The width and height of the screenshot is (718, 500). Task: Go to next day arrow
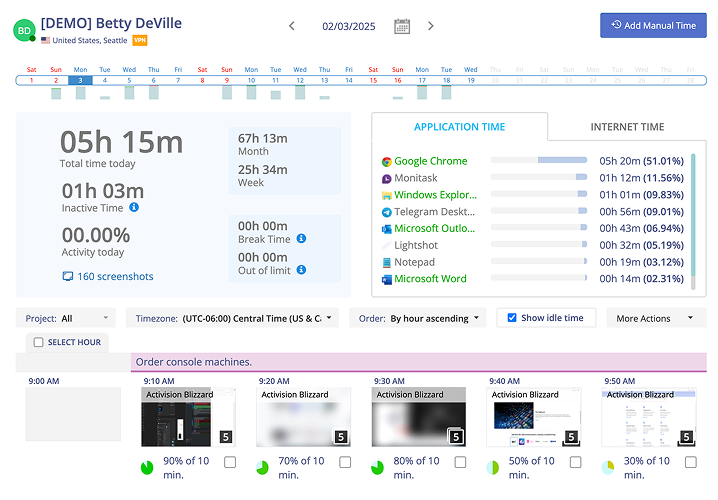(x=431, y=26)
